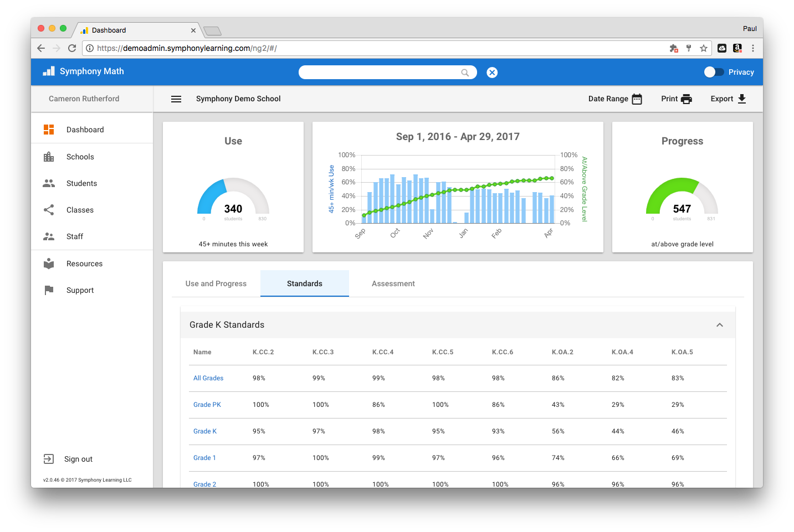Click the Sign out arrow icon

tap(49, 459)
